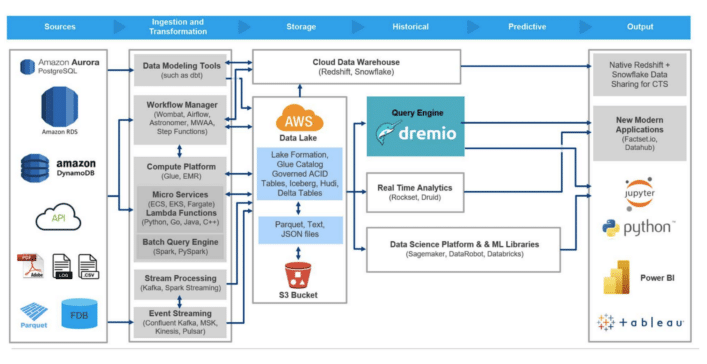Click the FDB database cylinder icon
The height and width of the screenshot is (364, 707).
pos(79,314)
